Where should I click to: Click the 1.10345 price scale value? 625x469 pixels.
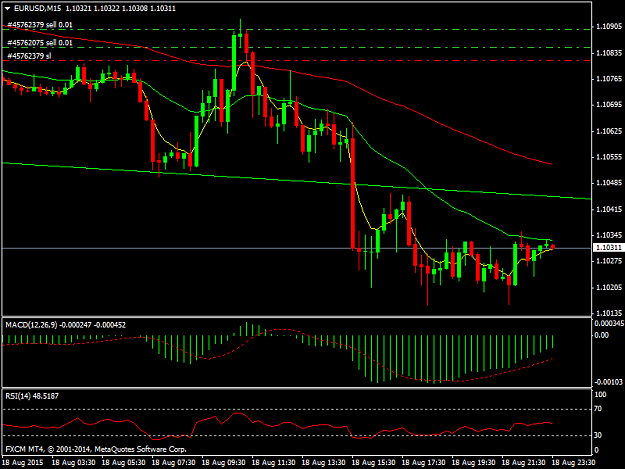(609, 235)
